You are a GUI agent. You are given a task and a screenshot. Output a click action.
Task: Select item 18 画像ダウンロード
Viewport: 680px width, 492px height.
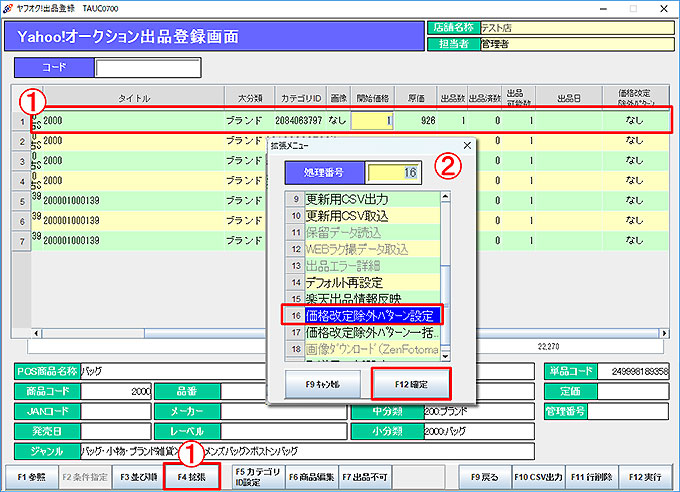coord(372,349)
